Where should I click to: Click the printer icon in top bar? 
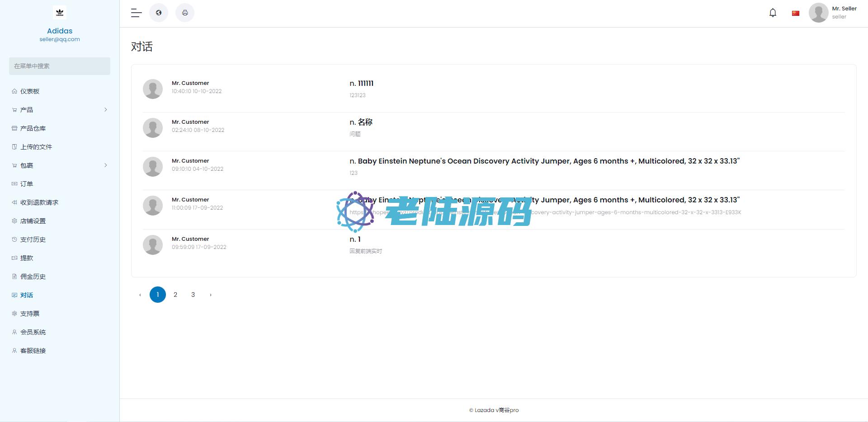[185, 13]
